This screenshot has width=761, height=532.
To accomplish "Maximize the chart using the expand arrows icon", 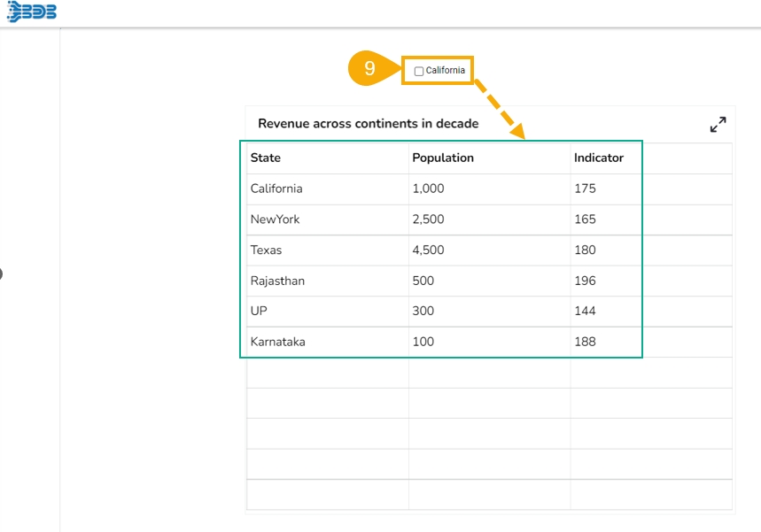I will [x=718, y=125].
